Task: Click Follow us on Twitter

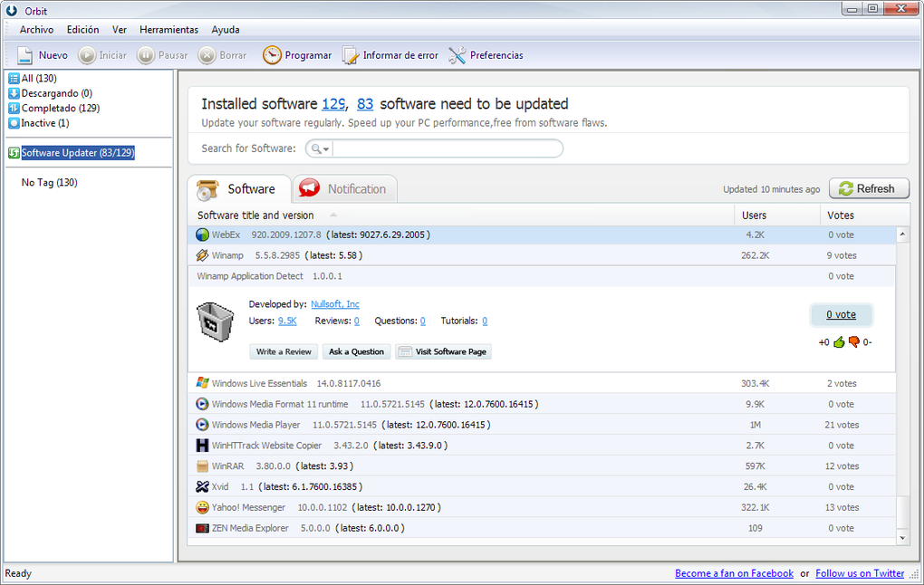Action: [x=859, y=572]
